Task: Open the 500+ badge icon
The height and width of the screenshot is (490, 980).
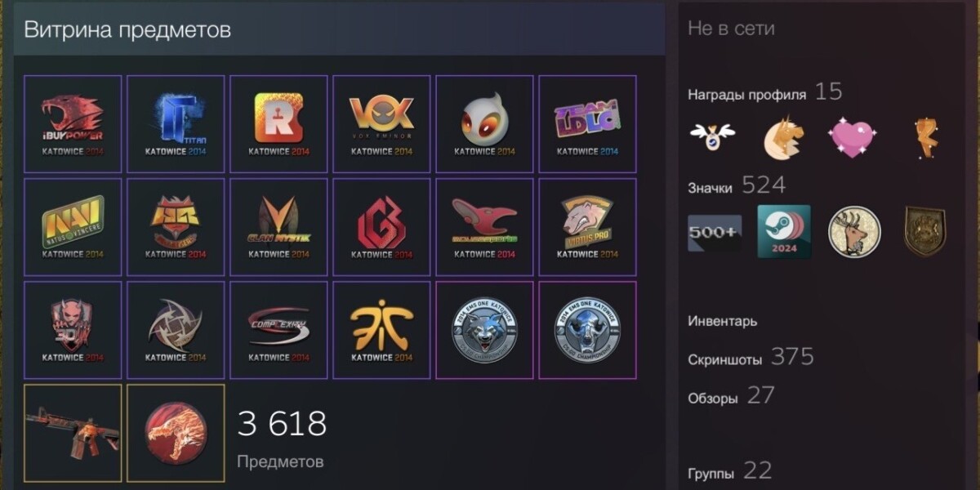Action: coord(715,233)
